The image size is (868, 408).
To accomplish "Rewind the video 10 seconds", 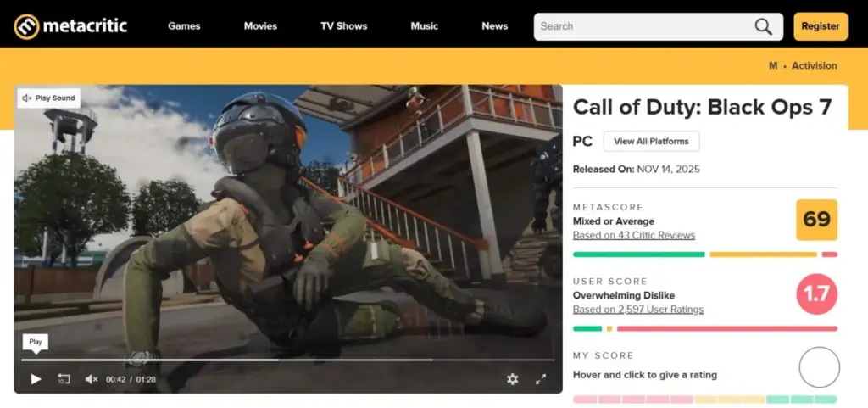I will point(64,379).
